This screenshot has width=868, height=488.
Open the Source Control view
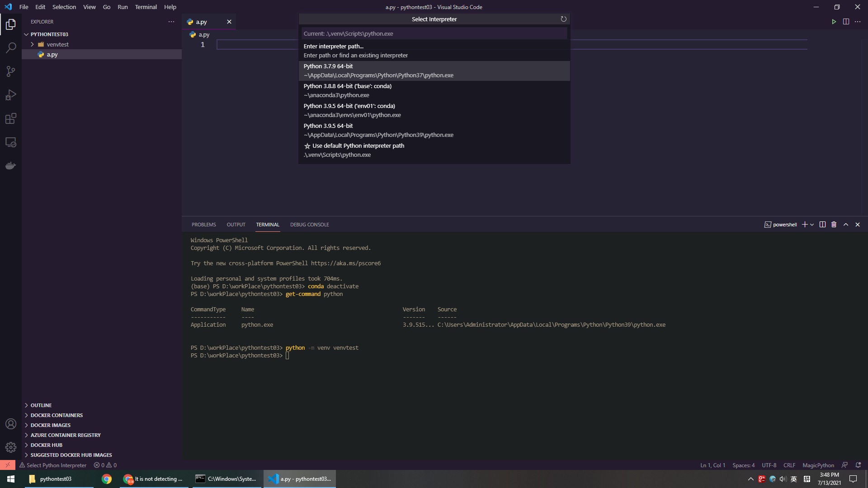[x=11, y=71]
